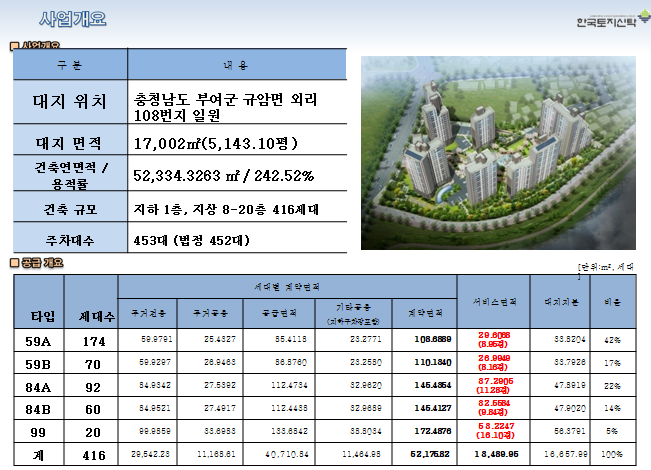
Task: Select the 건축연면적 / 용적률 label
Action: pyautogui.click(x=70, y=175)
